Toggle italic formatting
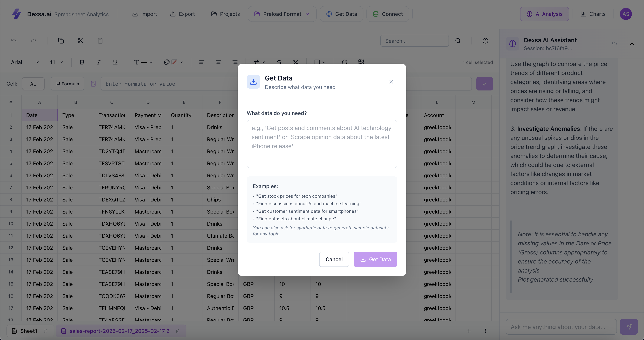Viewport: 644px width, 340px height. click(x=98, y=62)
